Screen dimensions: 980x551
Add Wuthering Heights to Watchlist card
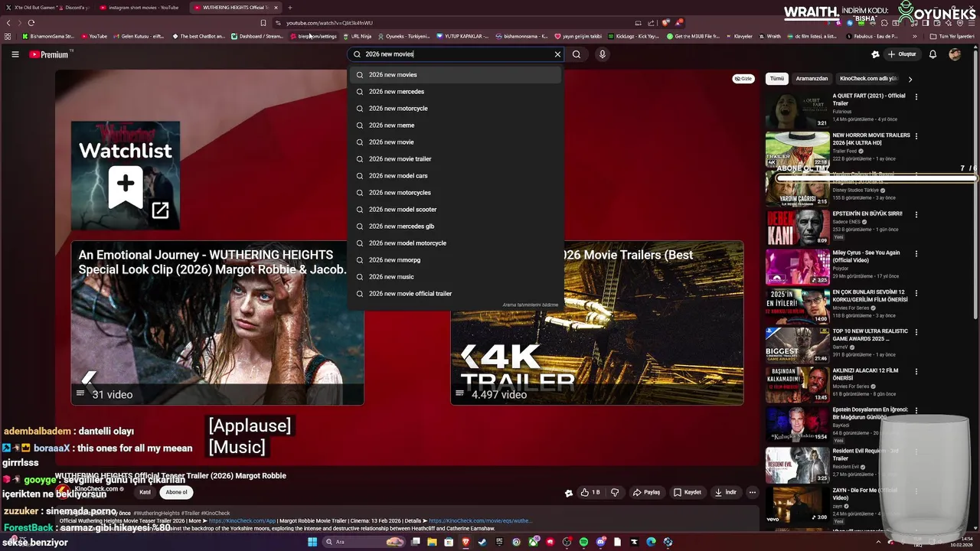click(126, 175)
